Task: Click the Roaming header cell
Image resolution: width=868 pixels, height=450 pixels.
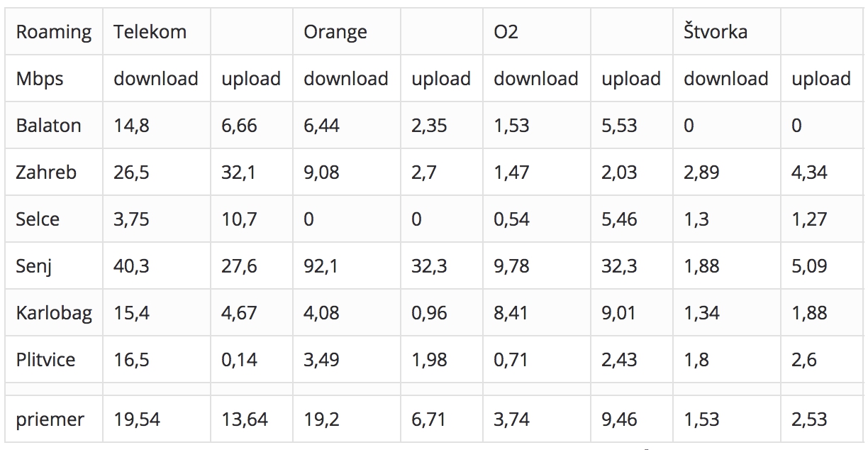Action: [x=54, y=32]
